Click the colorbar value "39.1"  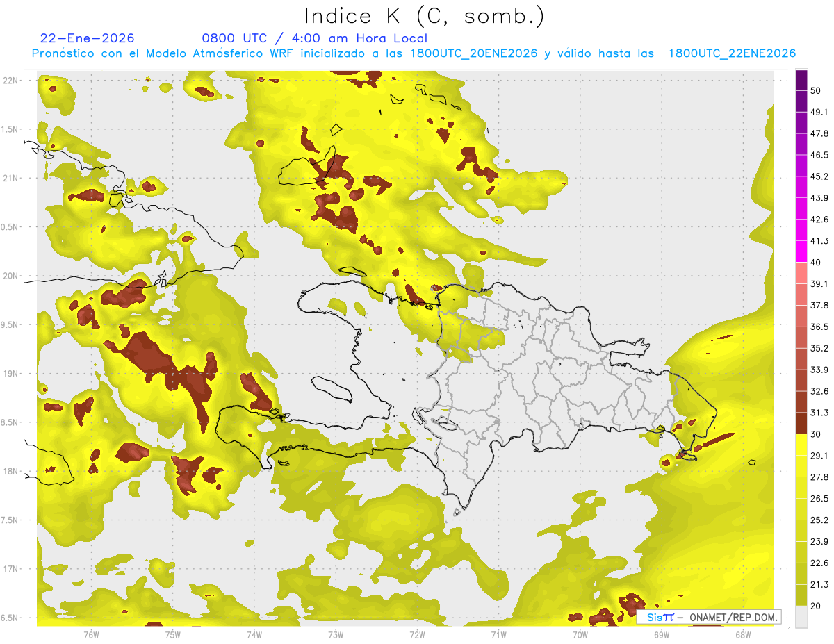(x=820, y=283)
